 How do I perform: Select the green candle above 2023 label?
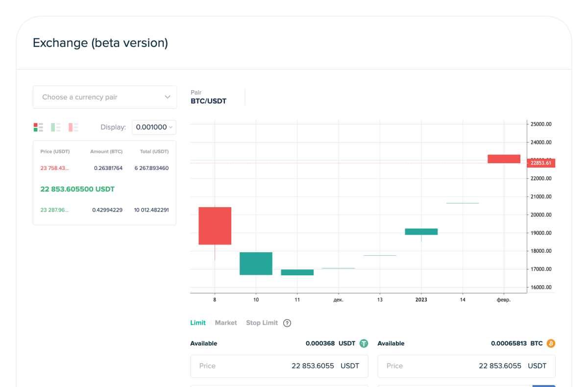[421, 232]
